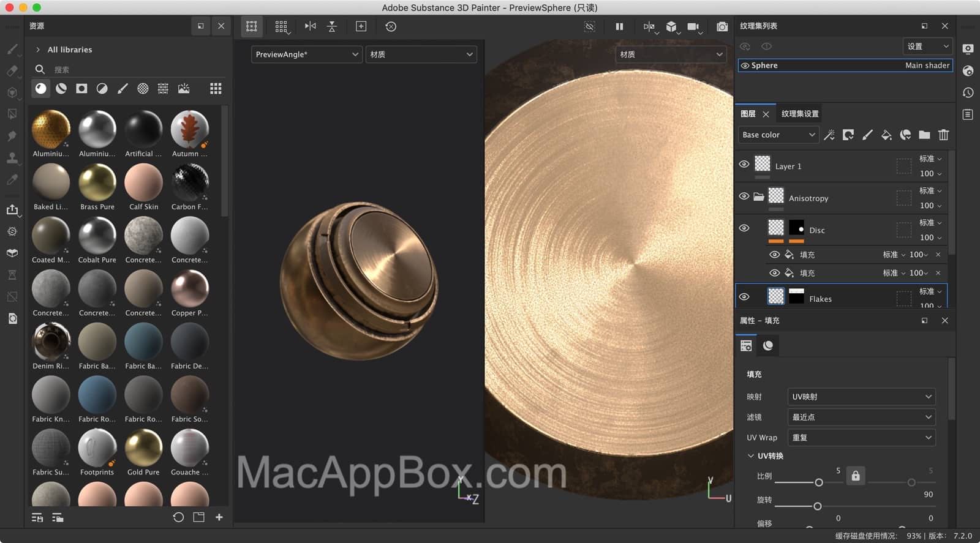Select the fill properties tab icon

click(x=746, y=345)
